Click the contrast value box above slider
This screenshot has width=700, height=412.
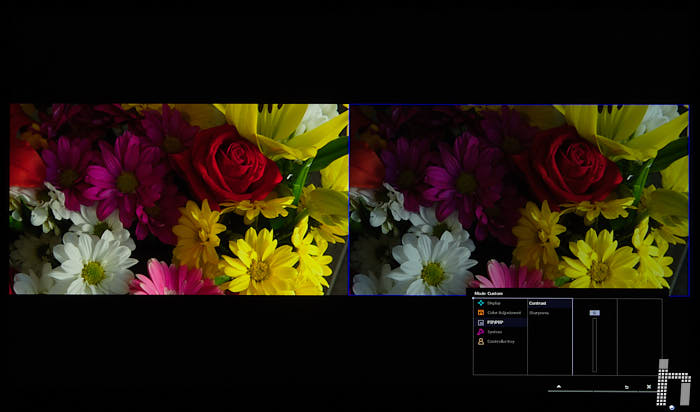pos(594,313)
